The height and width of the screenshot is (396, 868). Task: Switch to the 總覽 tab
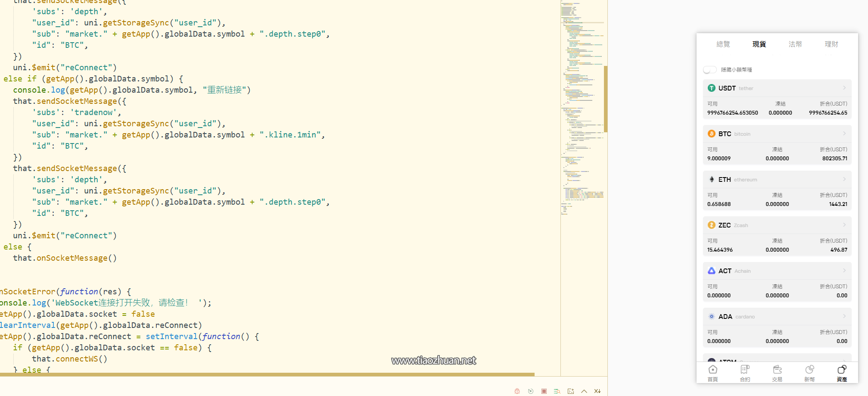[x=723, y=44]
